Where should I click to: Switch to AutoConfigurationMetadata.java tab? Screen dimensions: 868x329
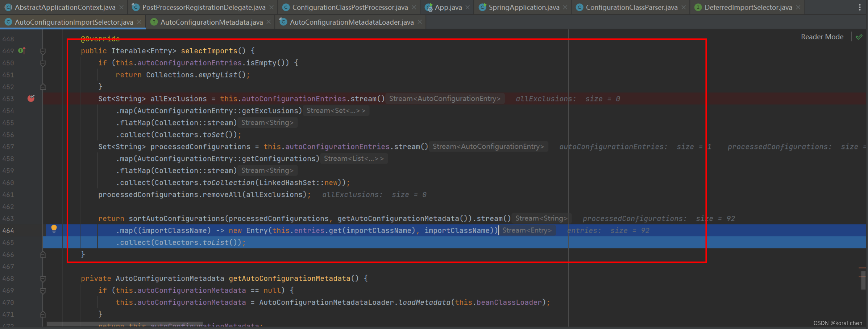point(212,22)
